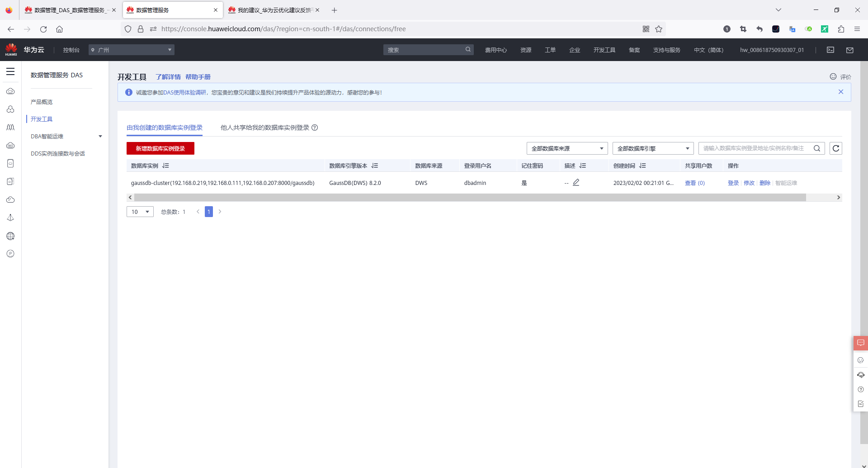This screenshot has width=868, height=468.
Task: Click the translate extension icon in Firefox toolbar
Action: tap(792, 29)
